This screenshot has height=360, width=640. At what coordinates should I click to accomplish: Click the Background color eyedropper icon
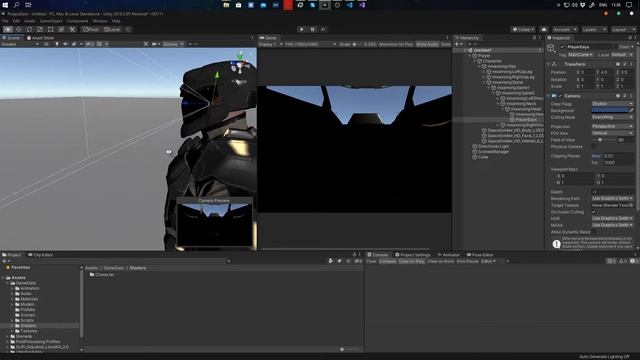(631, 111)
